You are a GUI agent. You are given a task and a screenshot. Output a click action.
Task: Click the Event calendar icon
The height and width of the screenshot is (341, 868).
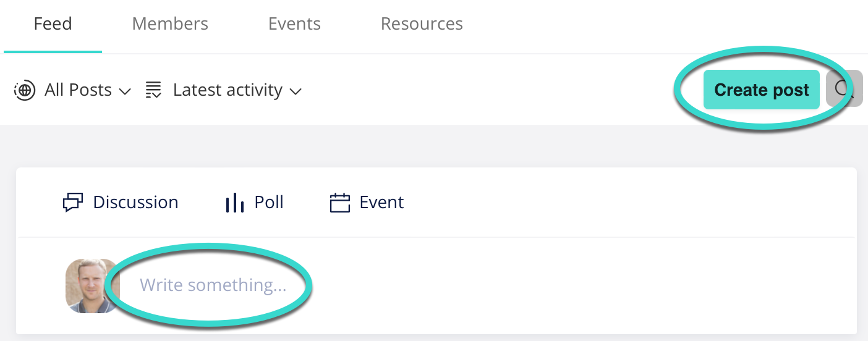point(340,203)
